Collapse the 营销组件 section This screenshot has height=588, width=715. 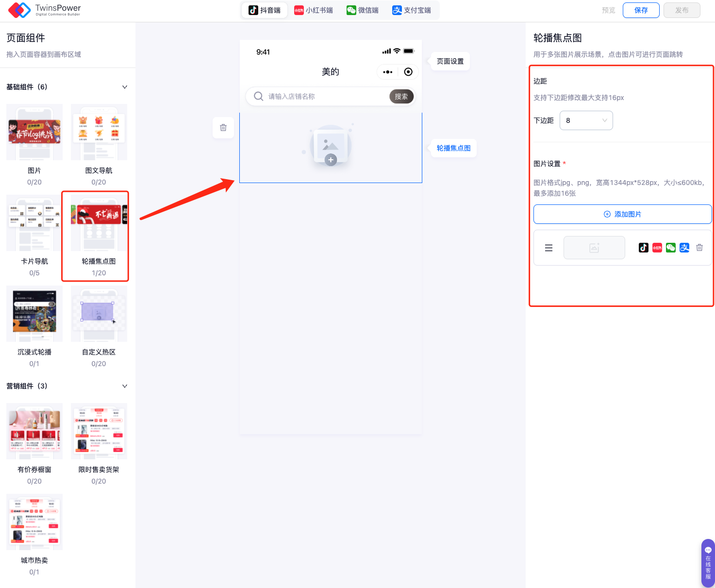[x=125, y=386]
